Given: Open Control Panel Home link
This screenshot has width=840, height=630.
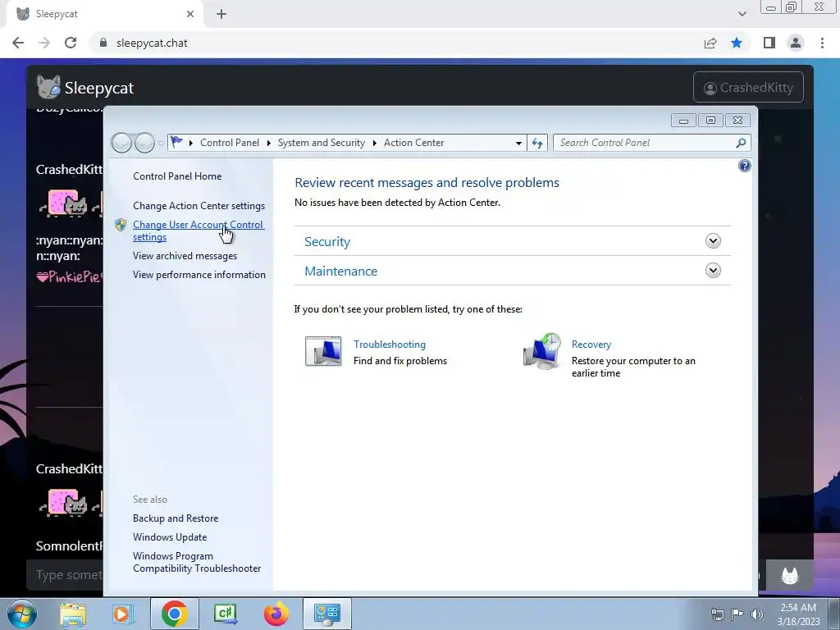Looking at the screenshot, I should click(177, 176).
